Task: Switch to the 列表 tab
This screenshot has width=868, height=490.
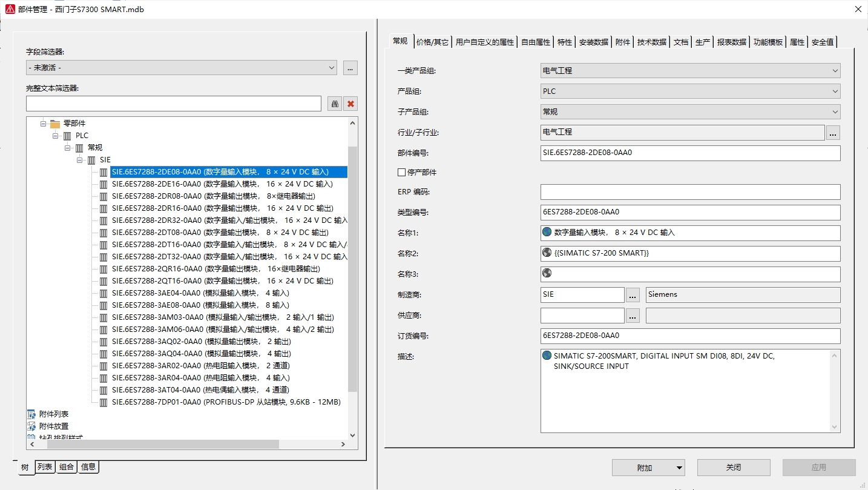Action: coord(45,467)
